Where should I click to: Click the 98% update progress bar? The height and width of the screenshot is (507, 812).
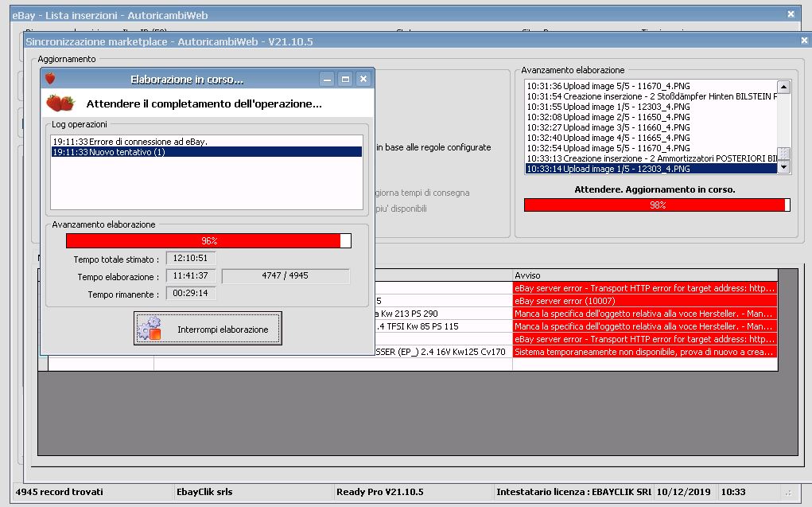pos(657,205)
